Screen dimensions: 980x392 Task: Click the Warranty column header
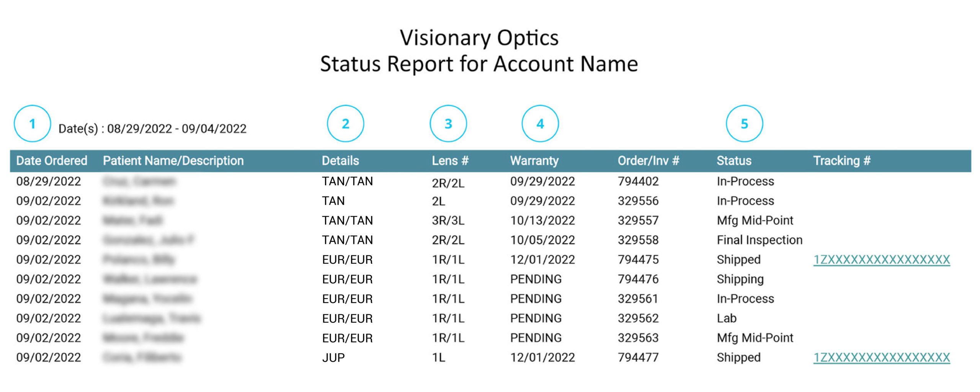tap(534, 161)
